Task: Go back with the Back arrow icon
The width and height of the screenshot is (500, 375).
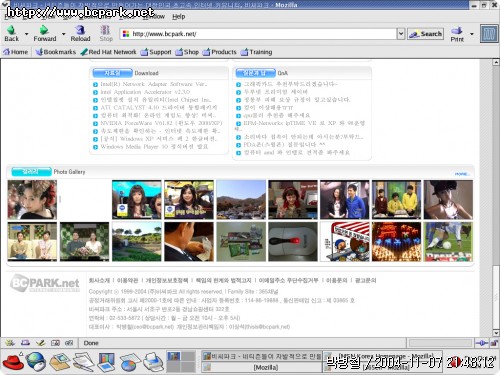Action: coord(11,30)
